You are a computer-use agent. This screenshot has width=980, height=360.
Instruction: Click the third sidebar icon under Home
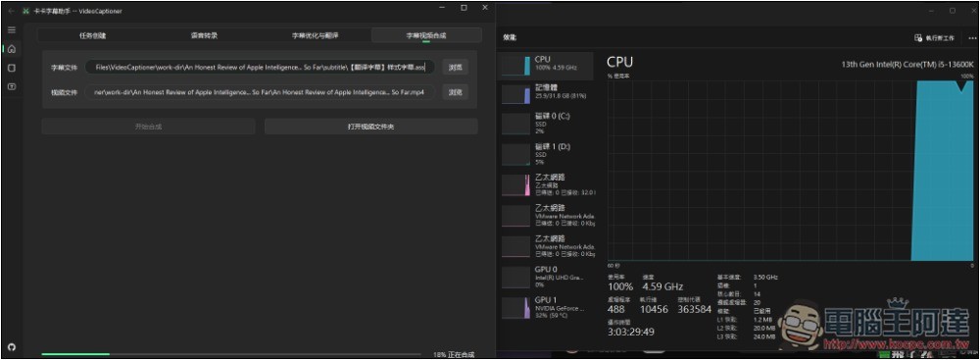(x=11, y=86)
